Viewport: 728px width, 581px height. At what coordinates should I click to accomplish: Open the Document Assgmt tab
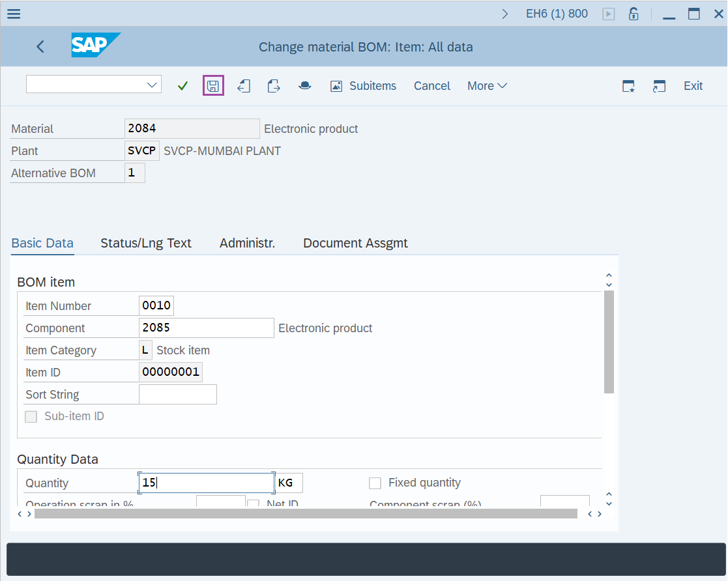[355, 243]
